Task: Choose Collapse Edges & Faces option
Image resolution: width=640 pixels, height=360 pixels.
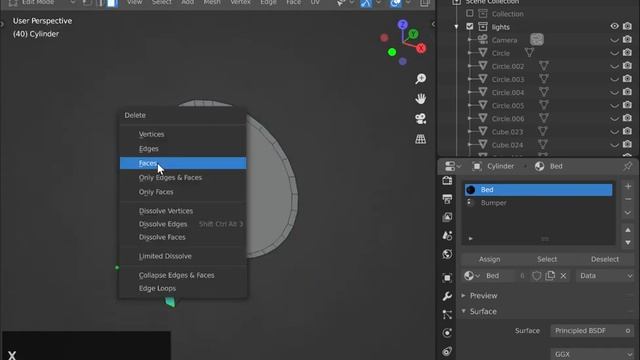Action: coord(183,275)
